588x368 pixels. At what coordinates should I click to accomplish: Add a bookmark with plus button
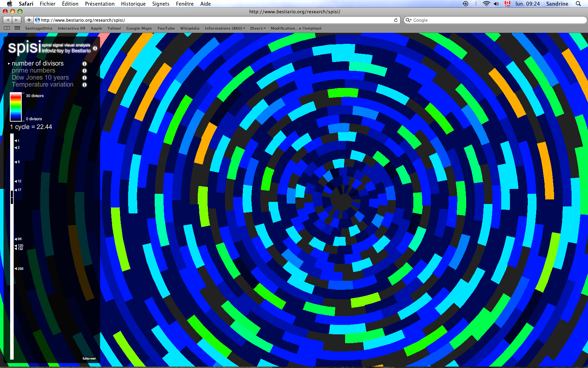coord(29,20)
